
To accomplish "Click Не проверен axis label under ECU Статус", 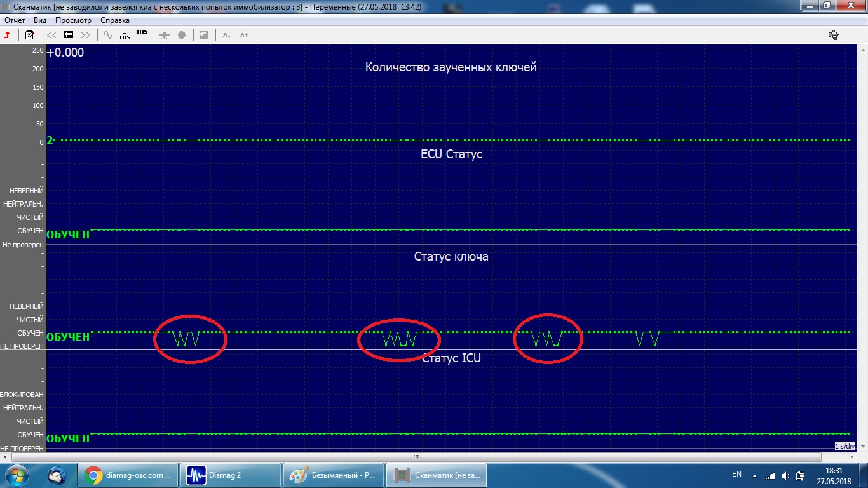I will 24,245.
